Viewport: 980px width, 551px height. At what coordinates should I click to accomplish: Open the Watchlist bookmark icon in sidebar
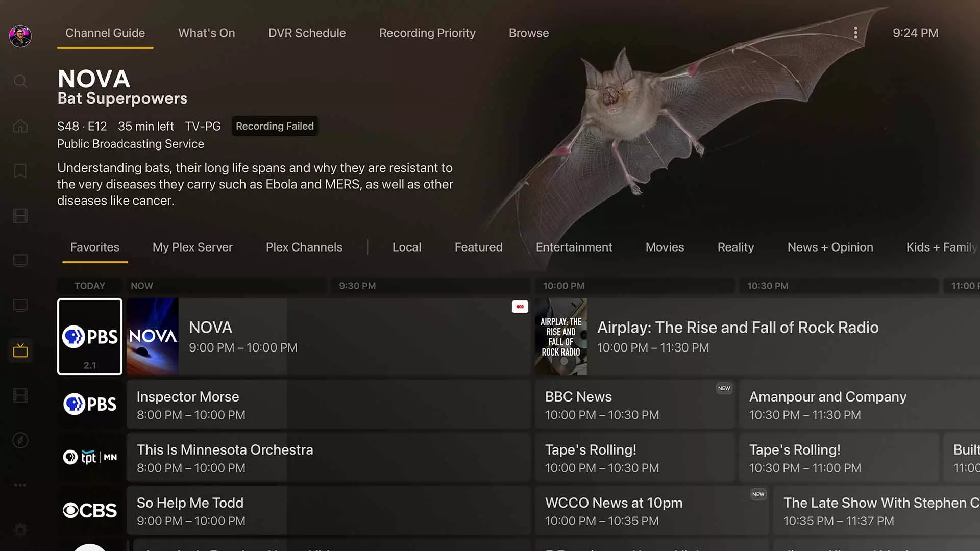[x=20, y=171]
